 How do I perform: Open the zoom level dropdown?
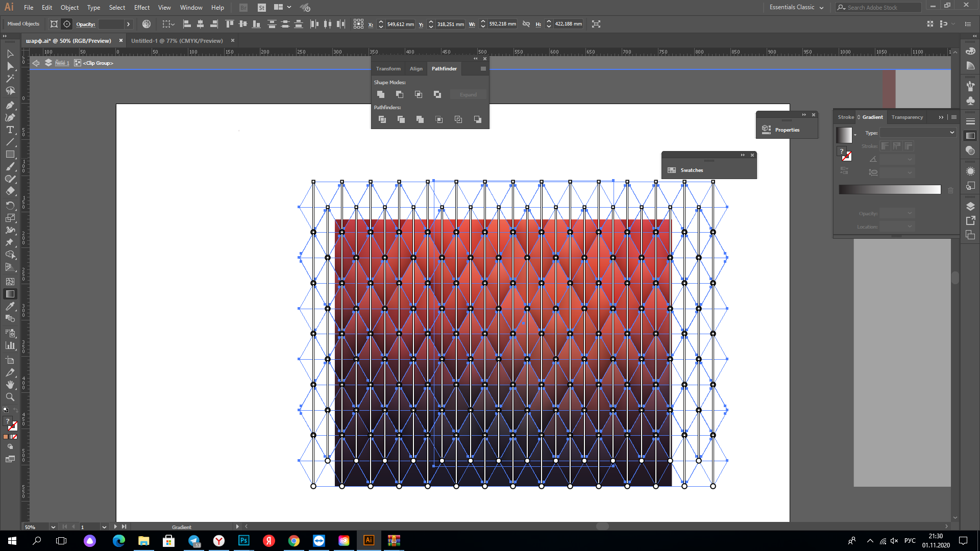click(x=53, y=527)
